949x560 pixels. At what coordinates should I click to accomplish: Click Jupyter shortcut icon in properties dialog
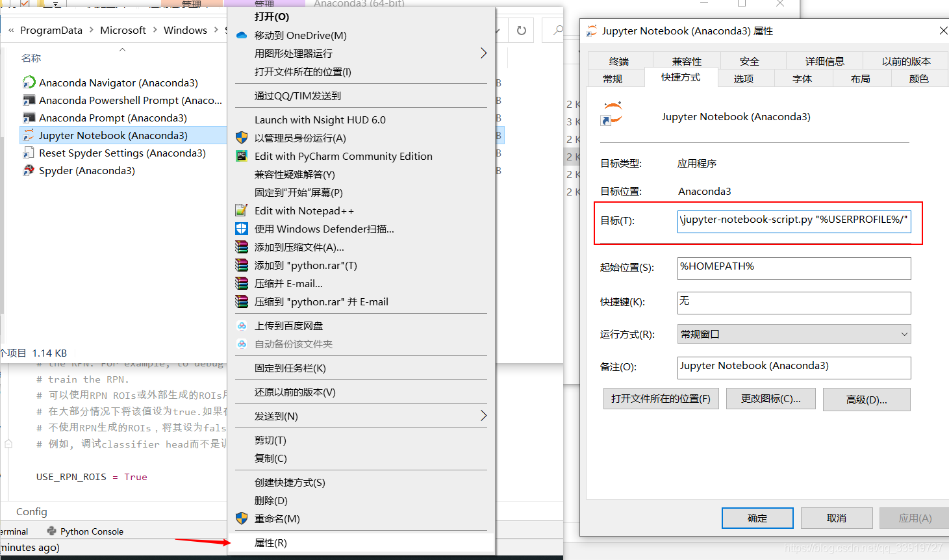pyautogui.click(x=612, y=113)
